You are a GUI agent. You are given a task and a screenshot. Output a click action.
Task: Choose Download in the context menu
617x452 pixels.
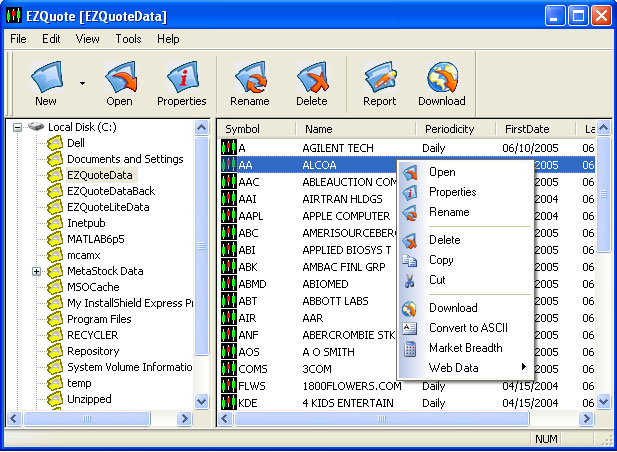tap(466, 308)
